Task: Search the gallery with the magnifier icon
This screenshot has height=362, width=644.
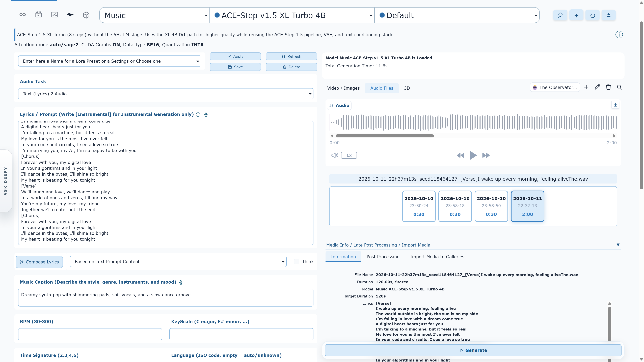Action: pyautogui.click(x=620, y=87)
